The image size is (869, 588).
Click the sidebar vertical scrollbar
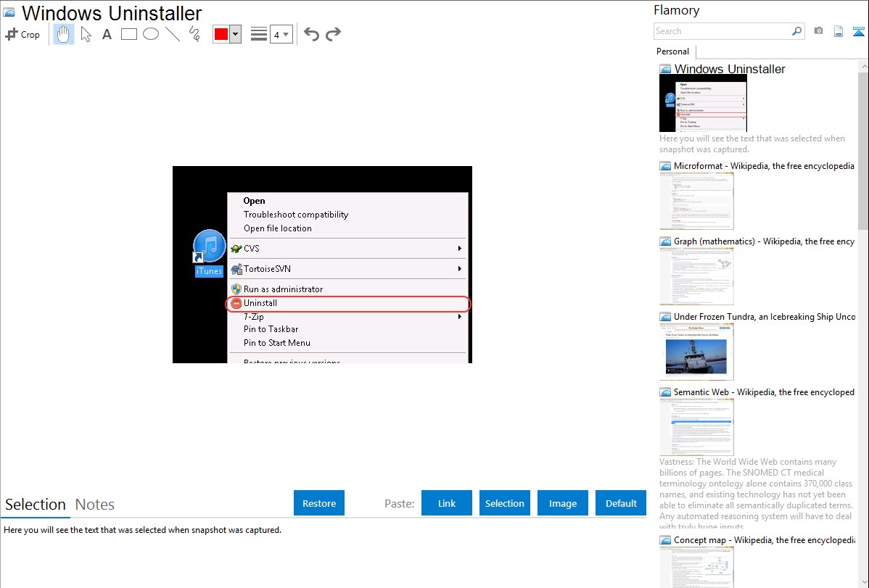(x=863, y=149)
